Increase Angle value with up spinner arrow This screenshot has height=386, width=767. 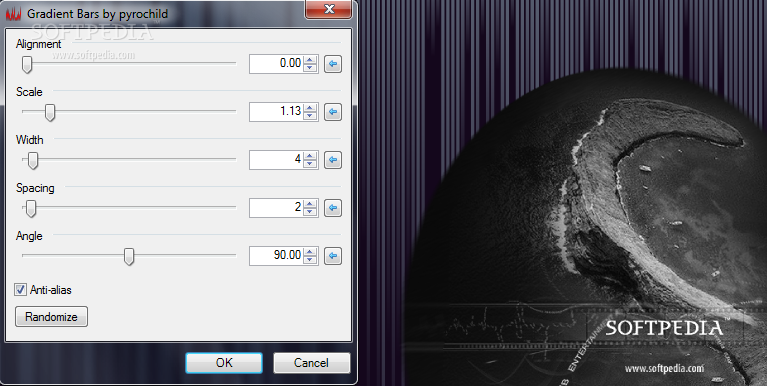tap(310, 251)
